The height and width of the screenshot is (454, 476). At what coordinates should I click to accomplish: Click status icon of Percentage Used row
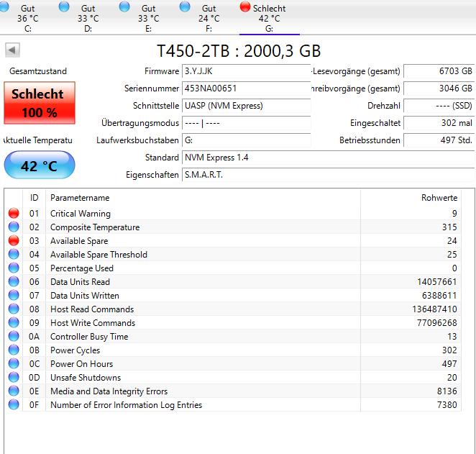[14, 268]
